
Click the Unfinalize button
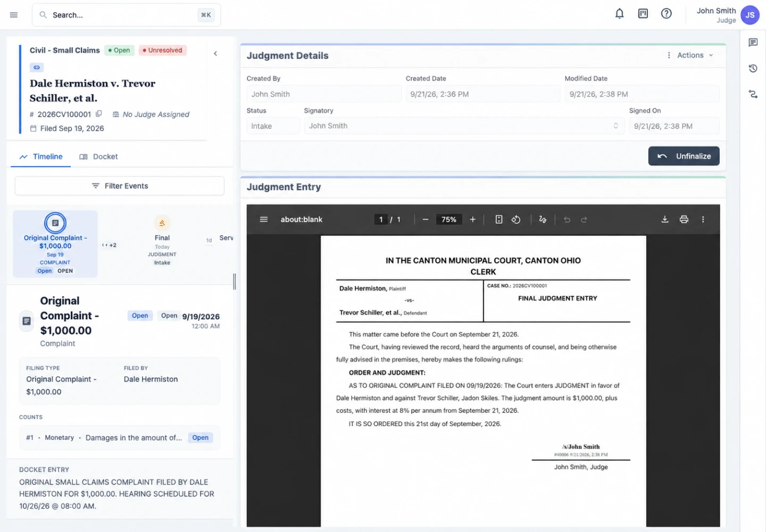[x=684, y=156]
